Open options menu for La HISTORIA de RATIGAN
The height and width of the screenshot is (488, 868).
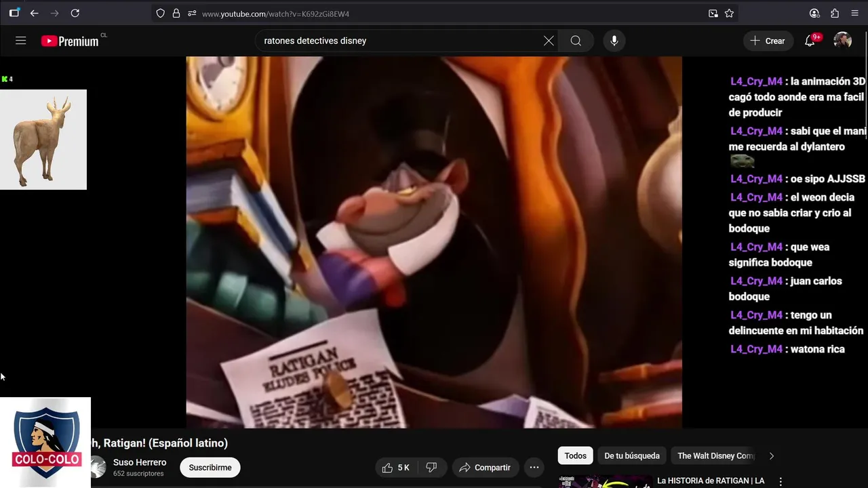click(x=781, y=482)
